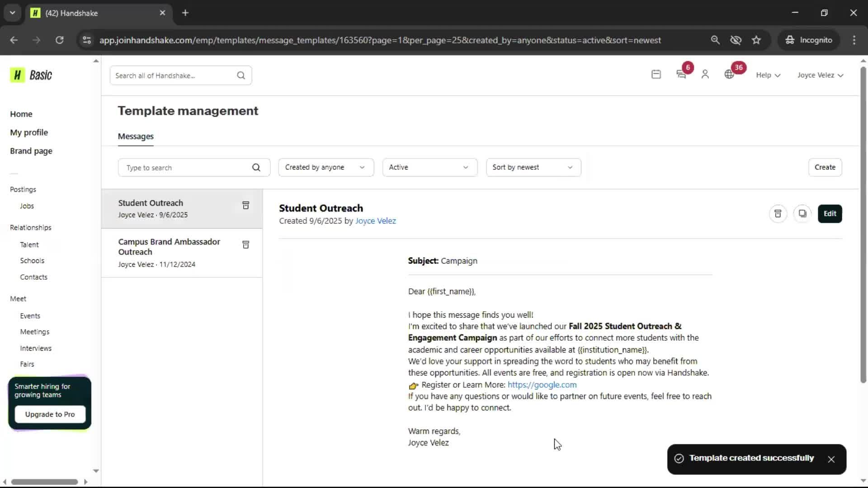Dismiss the Template created successfully toast
The width and height of the screenshot is (868, 488).
point(831,459)
